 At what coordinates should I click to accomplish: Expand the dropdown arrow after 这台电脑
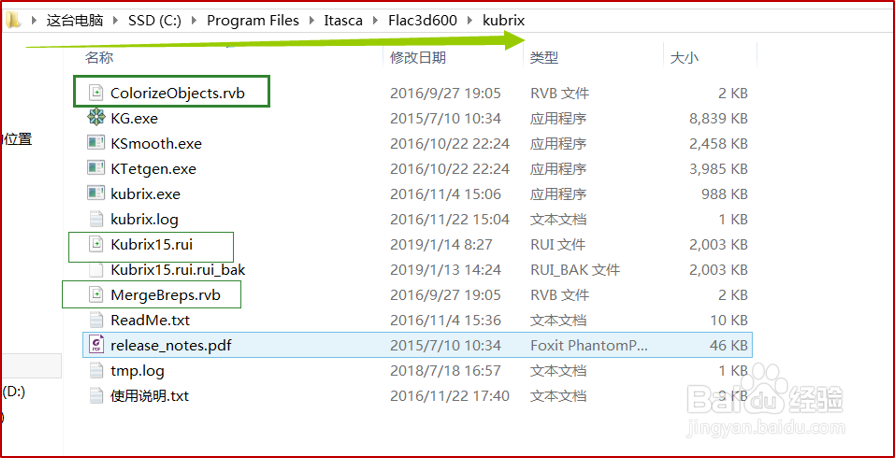[x=116, y=21]
